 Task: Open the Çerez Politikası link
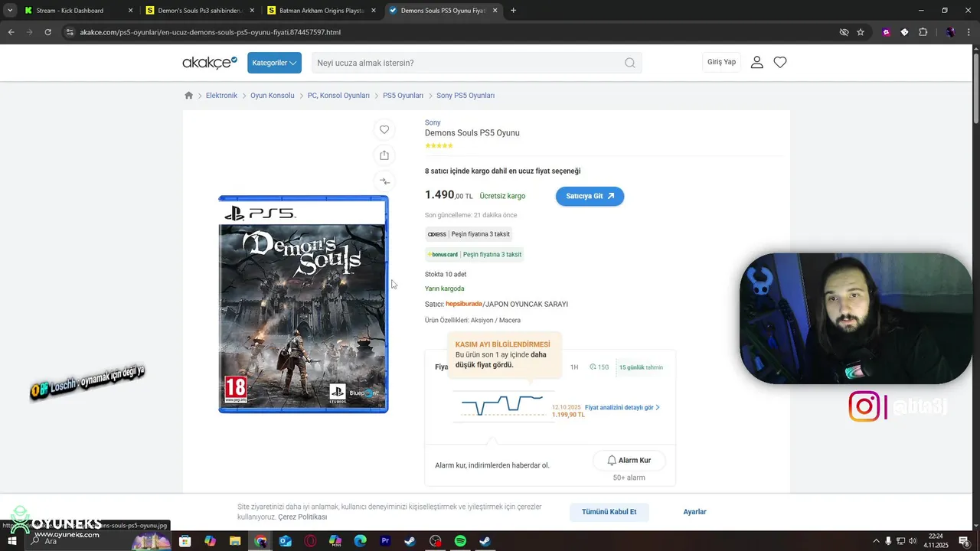[302, 517]
